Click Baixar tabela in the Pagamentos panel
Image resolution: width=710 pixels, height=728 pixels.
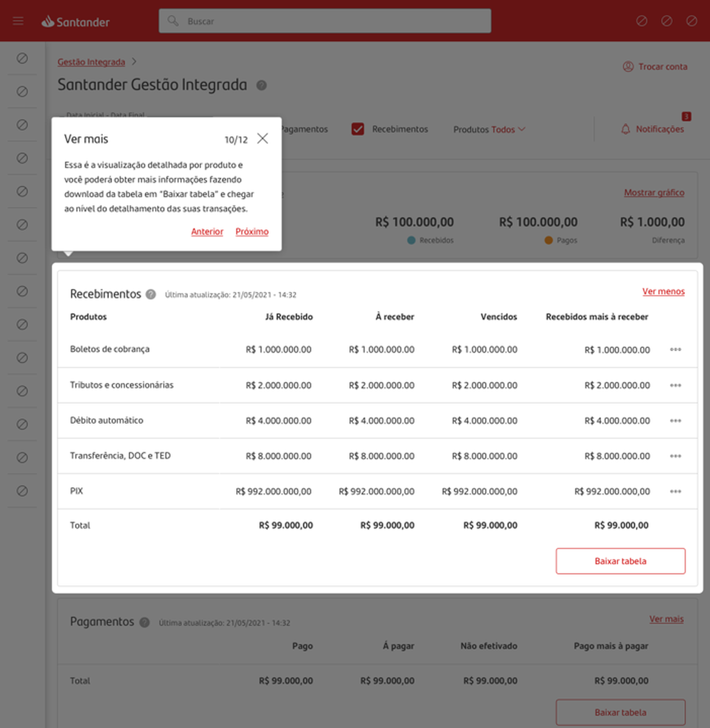(x=621, y=712)
